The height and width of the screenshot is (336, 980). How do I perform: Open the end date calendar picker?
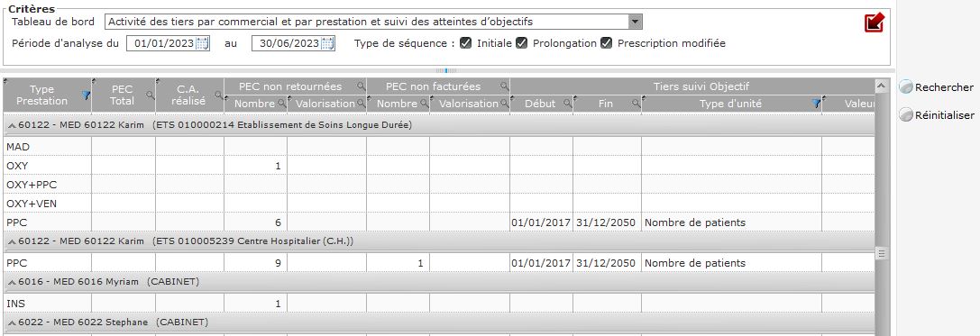tap(327, 43)
